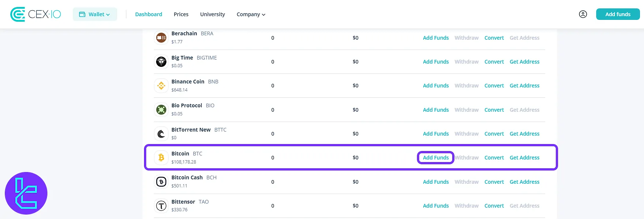
Task: Convert Binance Coin
Action: 494,86
